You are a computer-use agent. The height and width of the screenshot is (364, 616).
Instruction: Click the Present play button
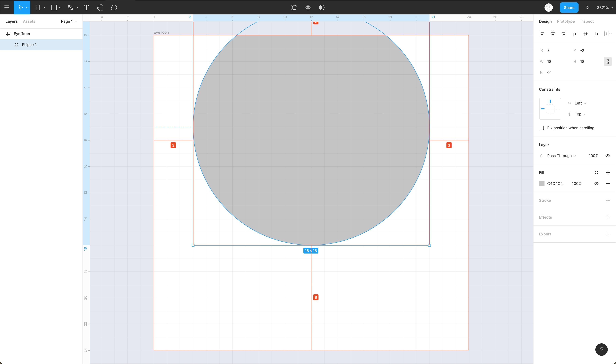click(587, 8)
